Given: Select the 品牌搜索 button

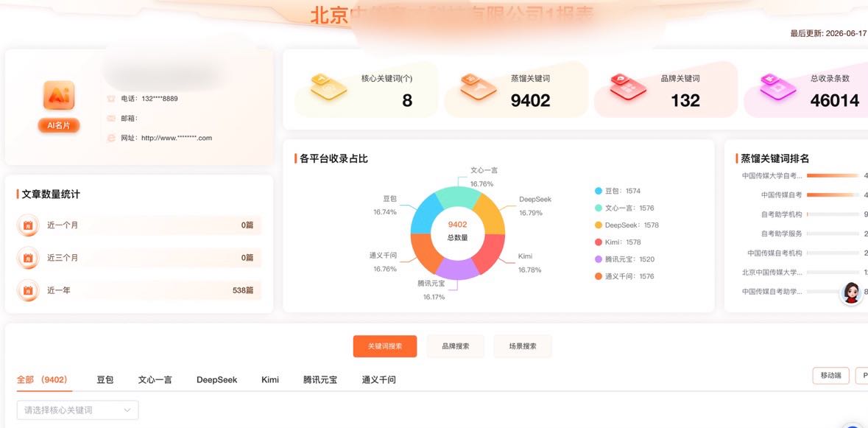Looking at the screenshot, I should [455, 346].
